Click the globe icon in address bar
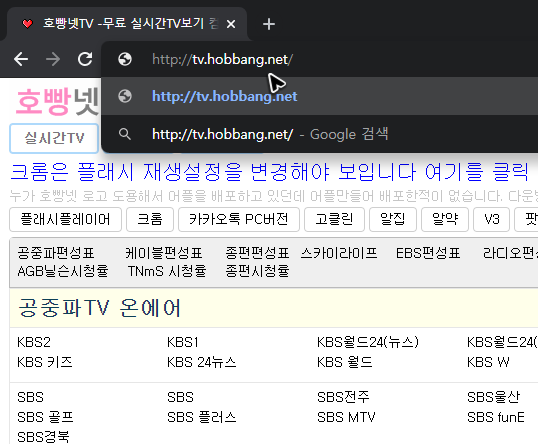This screenshot has width=538, height=444. click(x=125, y=59)
